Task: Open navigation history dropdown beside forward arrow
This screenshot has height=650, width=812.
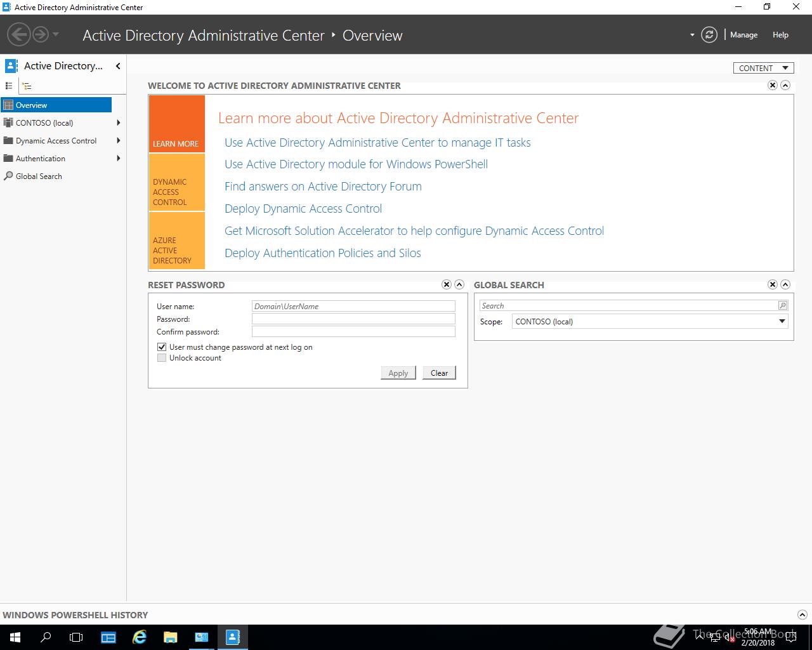Action: point(56,34)
